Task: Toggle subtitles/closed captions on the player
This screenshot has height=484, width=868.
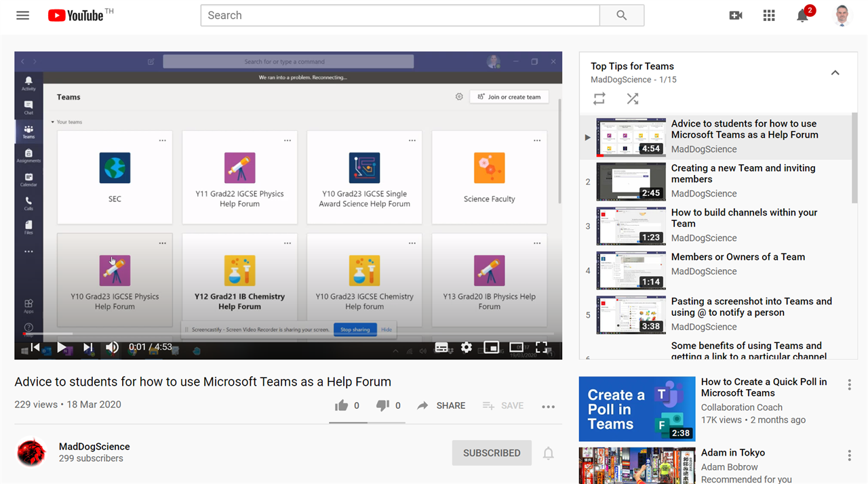Action: tap(441, 348)
